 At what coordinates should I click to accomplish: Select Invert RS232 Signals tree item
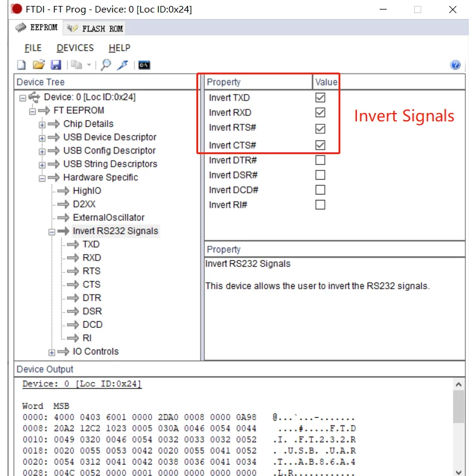115,231
